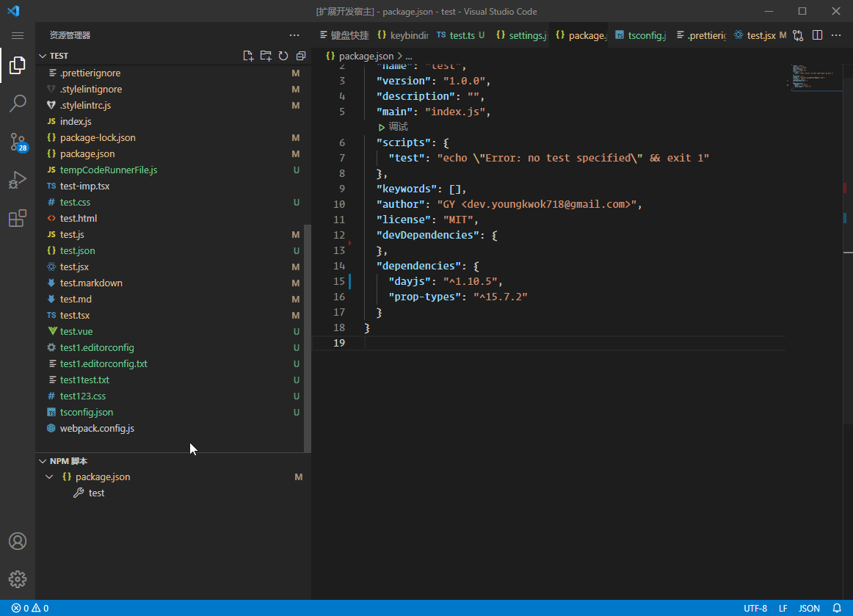This screenshot has width=853, height=616.
Task: Open .prettierignore in the file tree
Action: click(171, 73)
